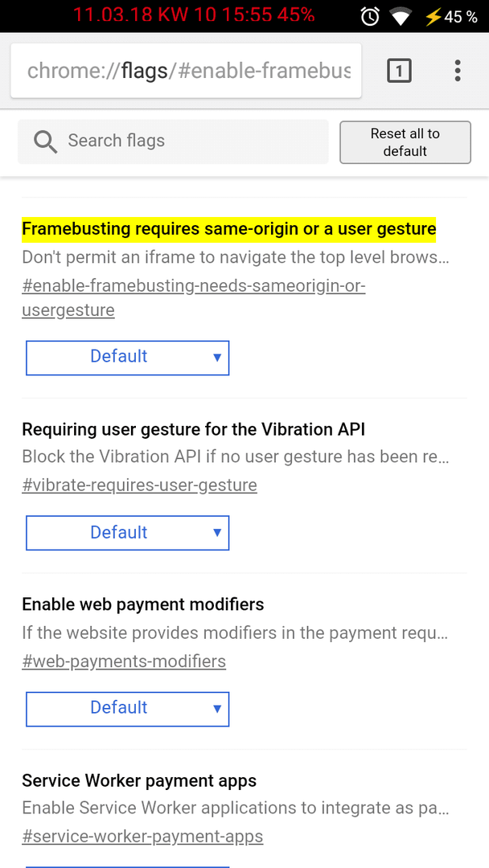Image resolution: width=489 pixels, height=868 pixels.
Task: Tap the chrome://flags address bar
Action: [186, 71]
